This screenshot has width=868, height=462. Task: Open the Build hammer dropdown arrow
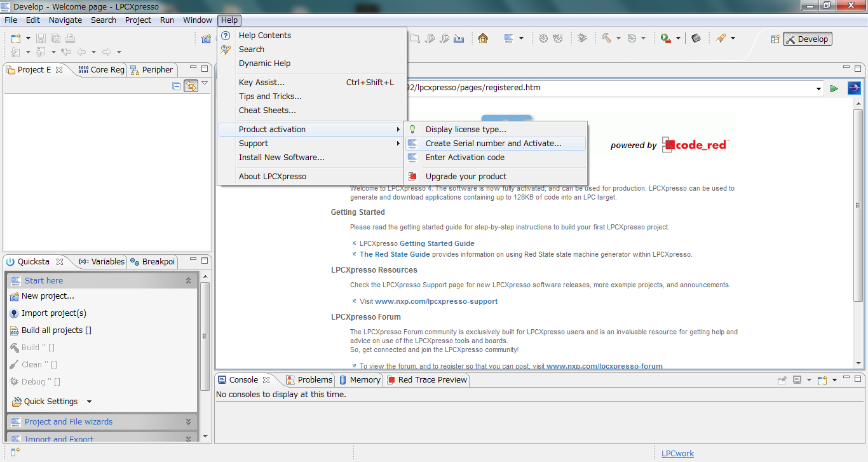point(618,39)
